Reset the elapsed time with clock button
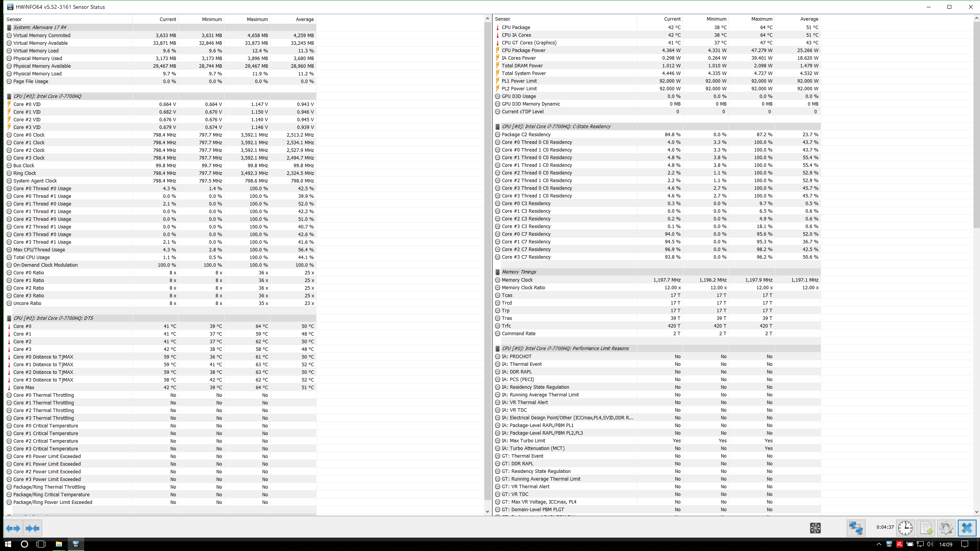Viewport: 980px width, 551px height. 905,528
